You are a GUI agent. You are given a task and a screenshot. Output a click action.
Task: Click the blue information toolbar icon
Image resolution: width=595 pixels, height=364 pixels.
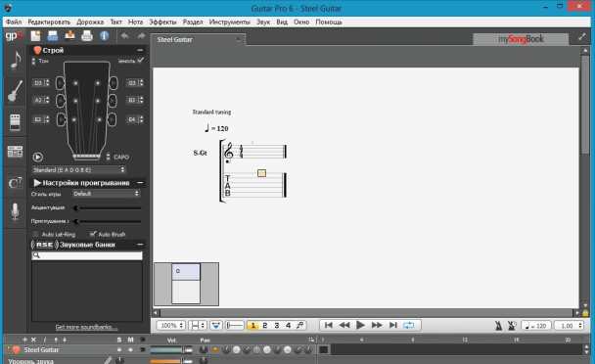pyautogui.click(x=104, y=36)
